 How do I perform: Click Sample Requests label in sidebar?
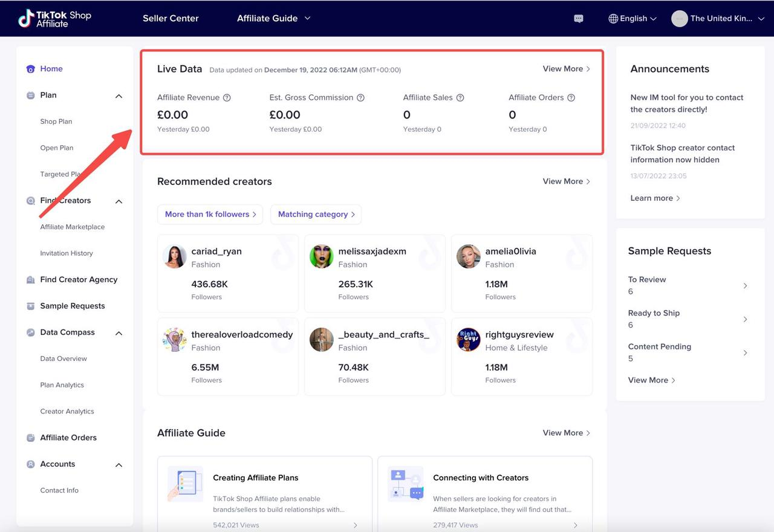click(x=73, y=306)
